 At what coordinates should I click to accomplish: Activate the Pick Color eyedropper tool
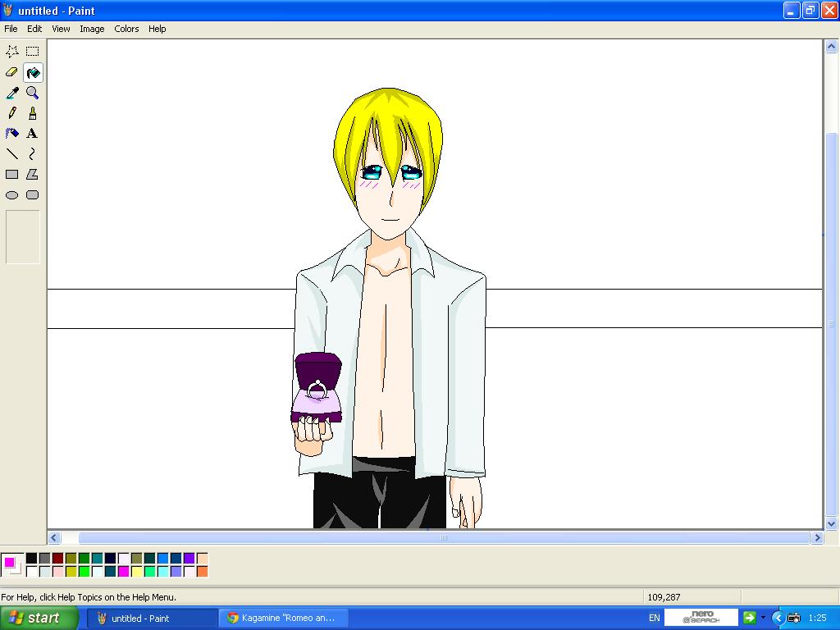point(11,93)
